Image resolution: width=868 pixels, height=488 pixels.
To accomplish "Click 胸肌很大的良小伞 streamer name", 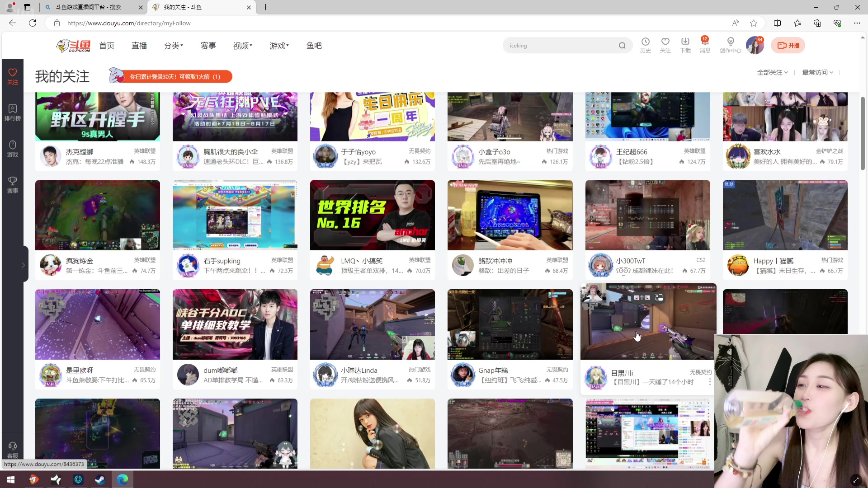I will (231, 152).
